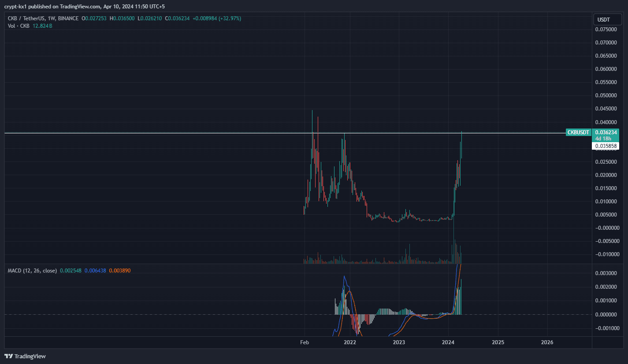Image resolution: width=628 pixels, height=364 pixels.
Task: Click the 0.025000 price axis label
Action: [606, 162]
